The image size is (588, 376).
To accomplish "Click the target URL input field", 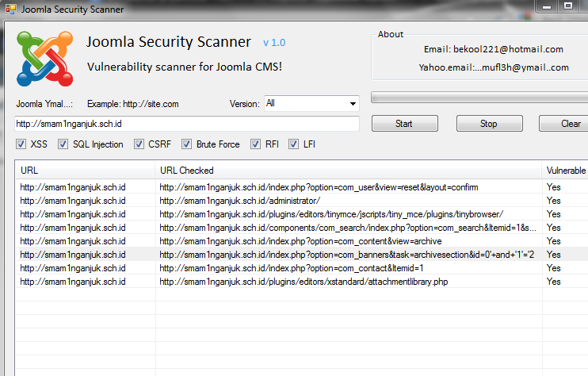I will 186,124.
